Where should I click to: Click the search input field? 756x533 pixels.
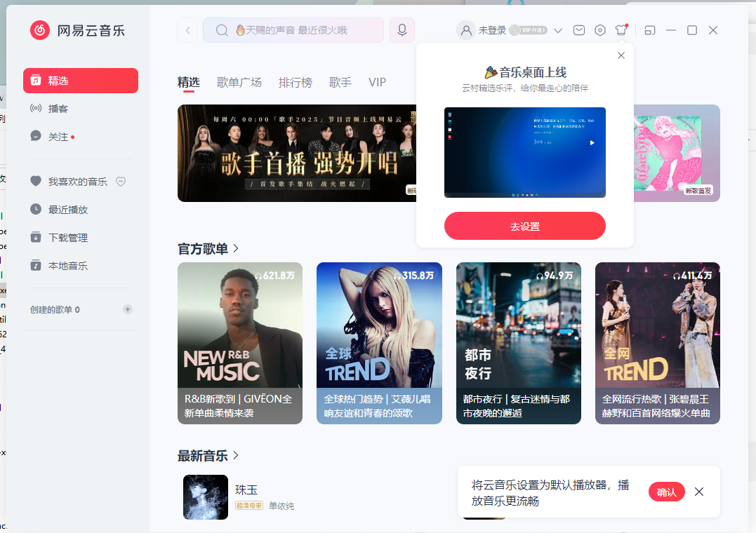coord(293,30)
